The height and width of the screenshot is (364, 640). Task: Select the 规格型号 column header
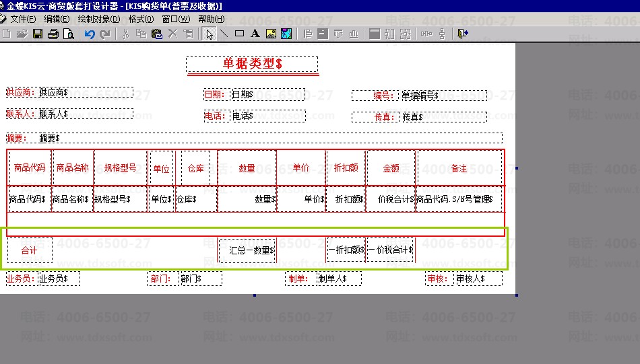(x=121, y=168)
